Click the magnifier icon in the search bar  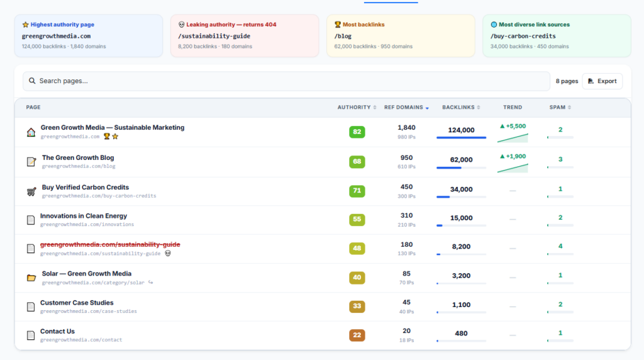coord(32,81)
